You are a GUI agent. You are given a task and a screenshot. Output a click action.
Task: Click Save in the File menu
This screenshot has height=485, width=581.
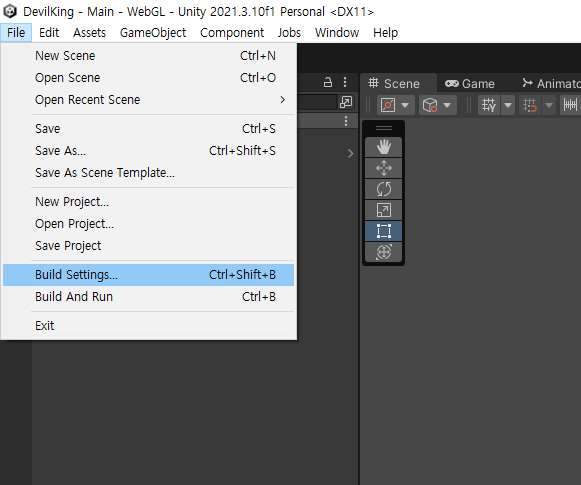coord(148,129)
